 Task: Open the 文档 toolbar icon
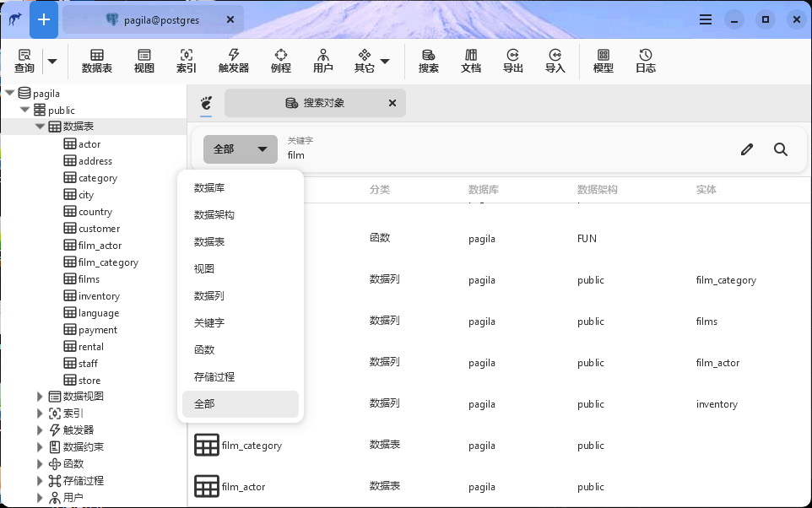(470, 61)
